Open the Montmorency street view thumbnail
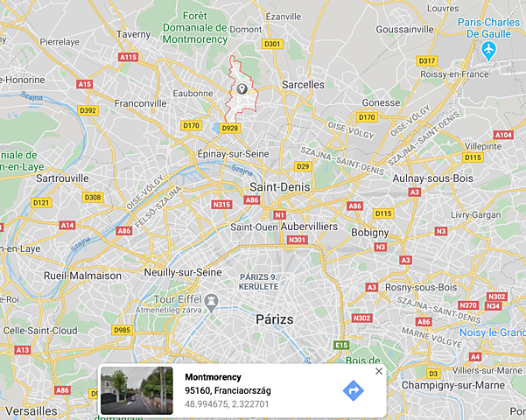The image size is (526, 420). [x=137, y=390]
